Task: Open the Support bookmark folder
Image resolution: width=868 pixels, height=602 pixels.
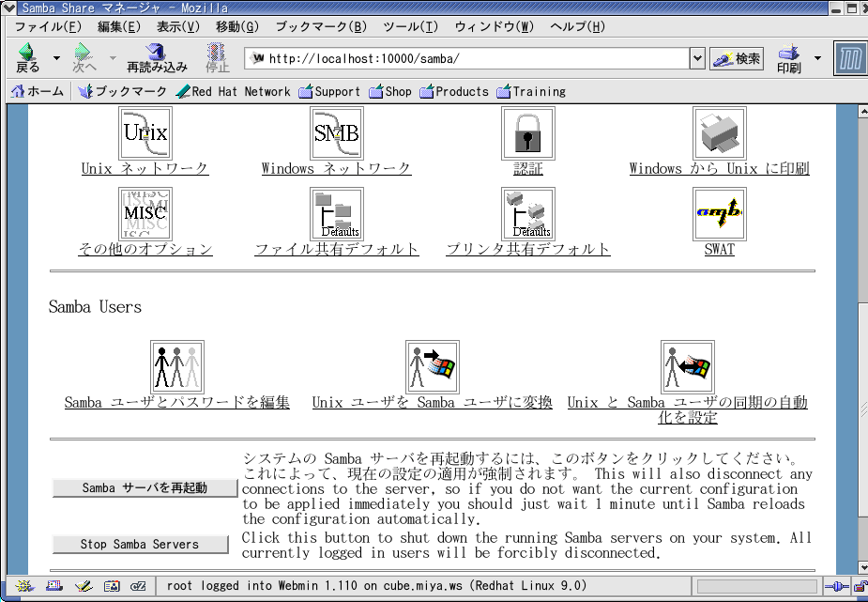Action: pos(329,91)
